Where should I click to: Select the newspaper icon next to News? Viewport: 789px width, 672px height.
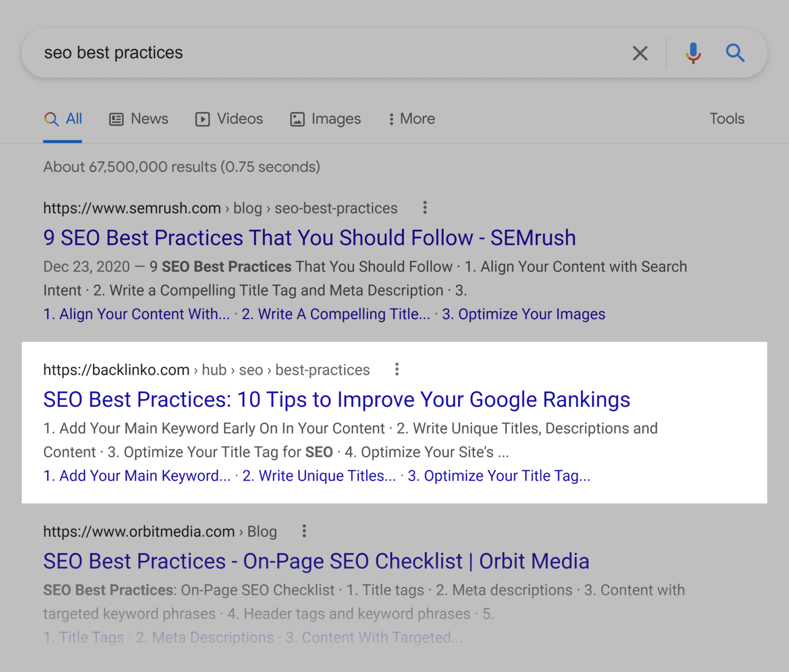[x=116, y=118]
